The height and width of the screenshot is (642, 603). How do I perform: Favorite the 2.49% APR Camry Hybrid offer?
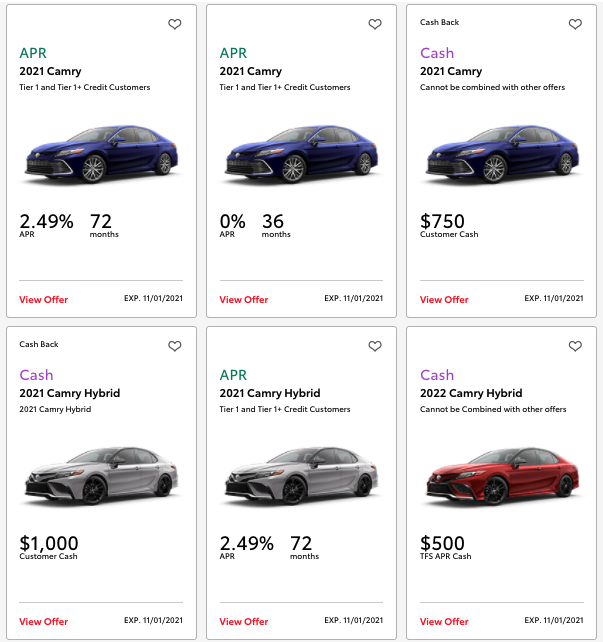pyautogui.click(x=375, y=346)
